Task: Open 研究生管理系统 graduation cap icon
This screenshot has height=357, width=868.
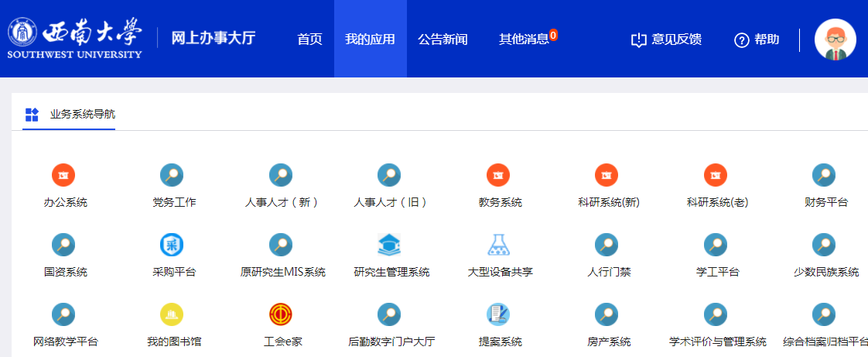Action: click(389, 245)
